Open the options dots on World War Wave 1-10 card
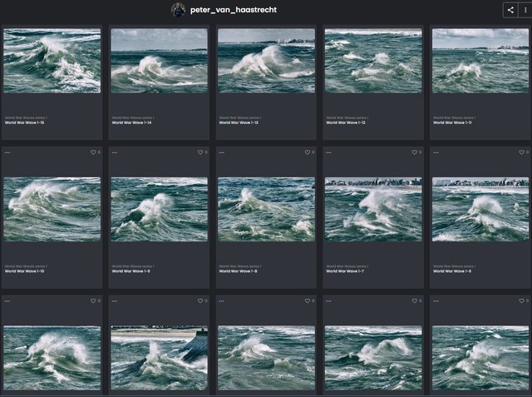Screen dimensions: 532x397 coord(7,152)
